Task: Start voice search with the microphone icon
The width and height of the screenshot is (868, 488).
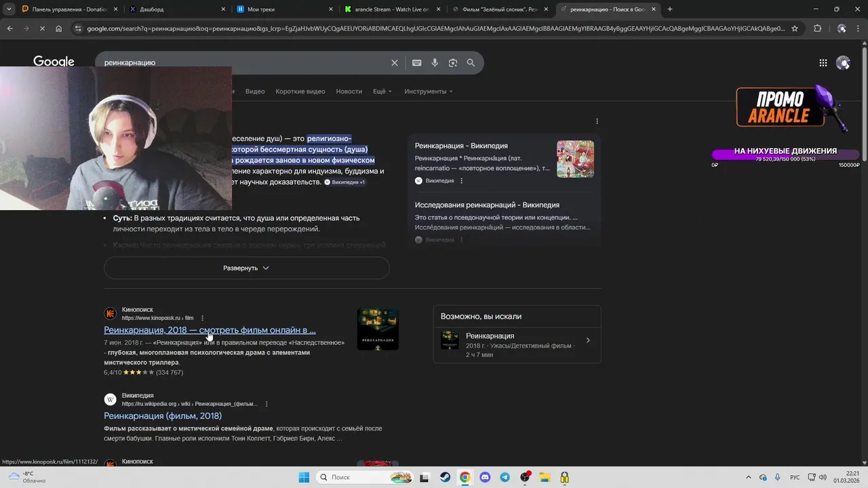Action: 435,62
